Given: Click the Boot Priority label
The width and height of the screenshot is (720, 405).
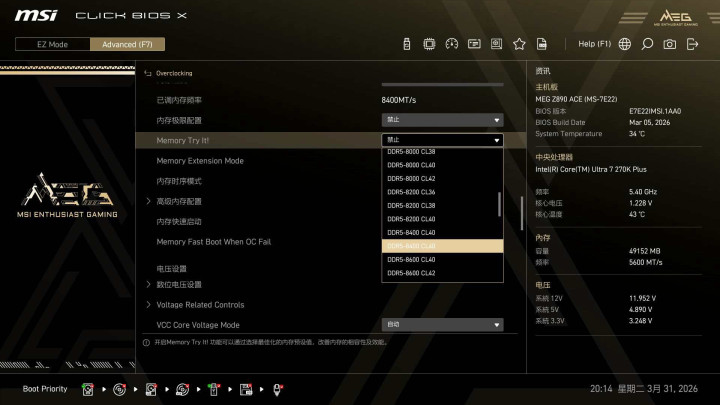Looking at the screenshot, I should pos(45,389).
